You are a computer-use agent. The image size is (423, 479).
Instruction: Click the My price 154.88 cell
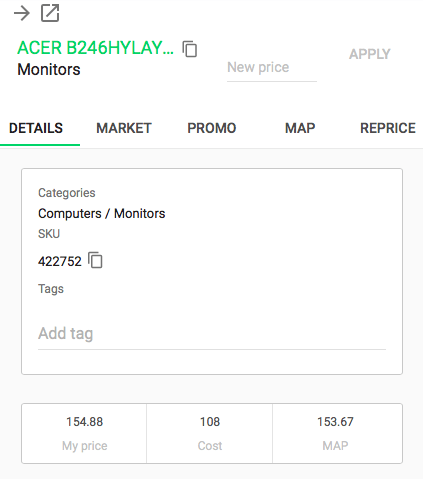tap(84, 433)
